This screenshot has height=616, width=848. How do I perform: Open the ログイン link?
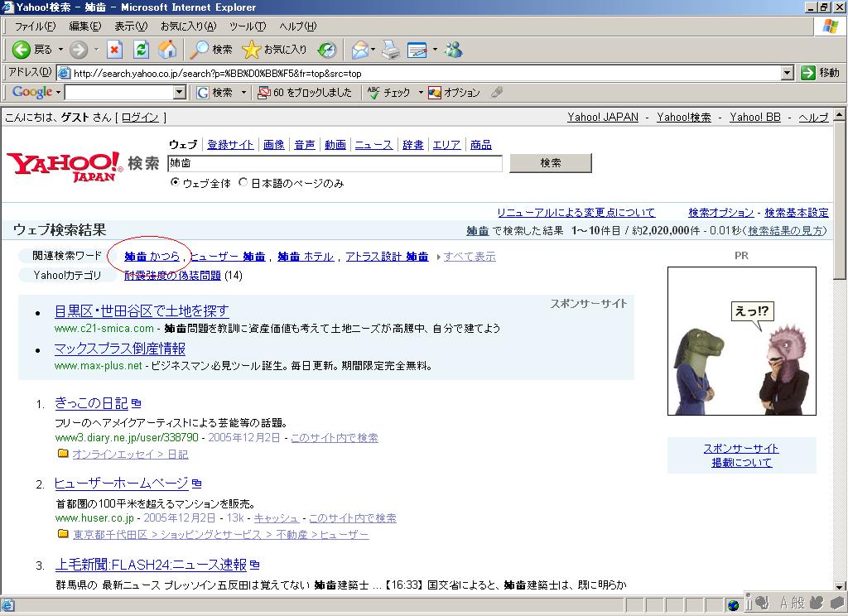[140, 118]
